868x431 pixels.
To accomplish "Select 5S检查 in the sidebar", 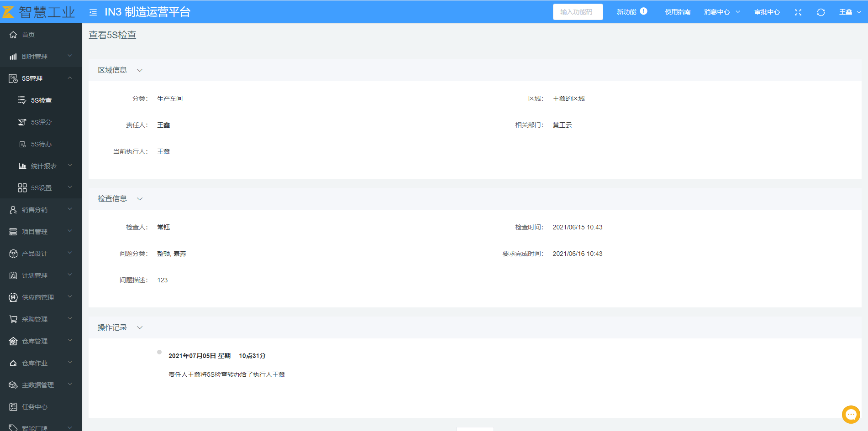I will tap(41, 100).
